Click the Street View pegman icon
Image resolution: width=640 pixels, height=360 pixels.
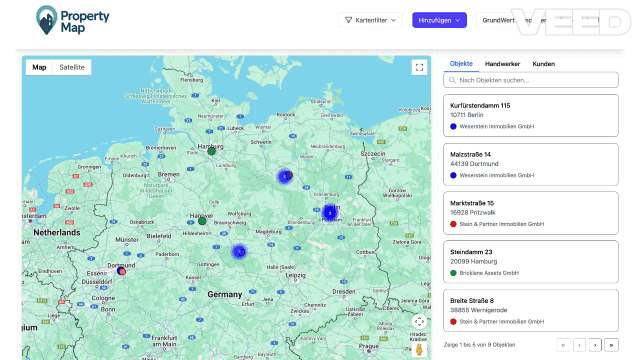tap(419, 349)
